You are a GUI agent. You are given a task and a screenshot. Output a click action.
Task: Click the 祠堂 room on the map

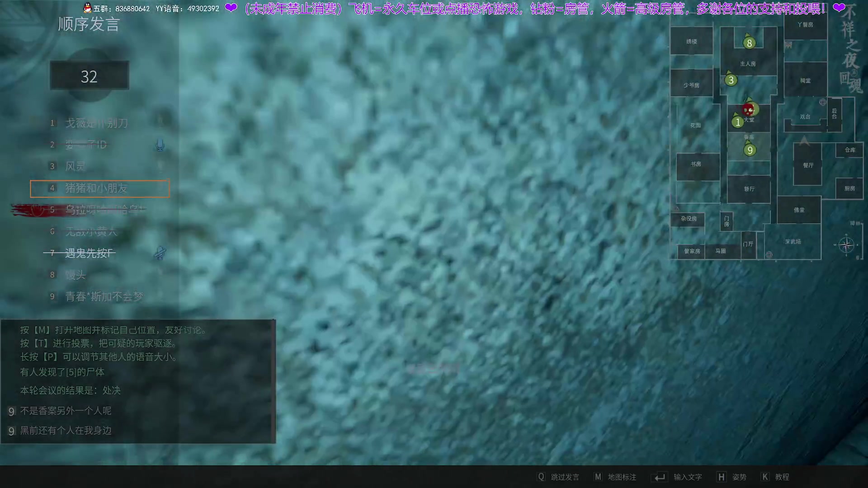click(x=805, y=80)
